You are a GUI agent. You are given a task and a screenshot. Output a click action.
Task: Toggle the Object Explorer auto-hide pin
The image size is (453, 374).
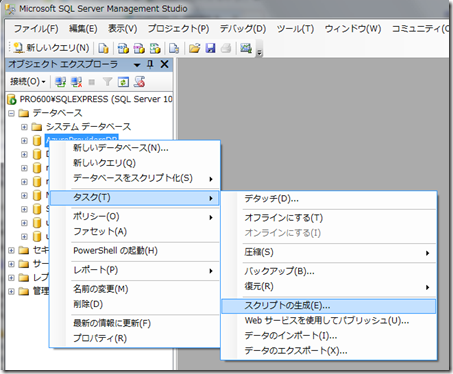coord(150,64)
